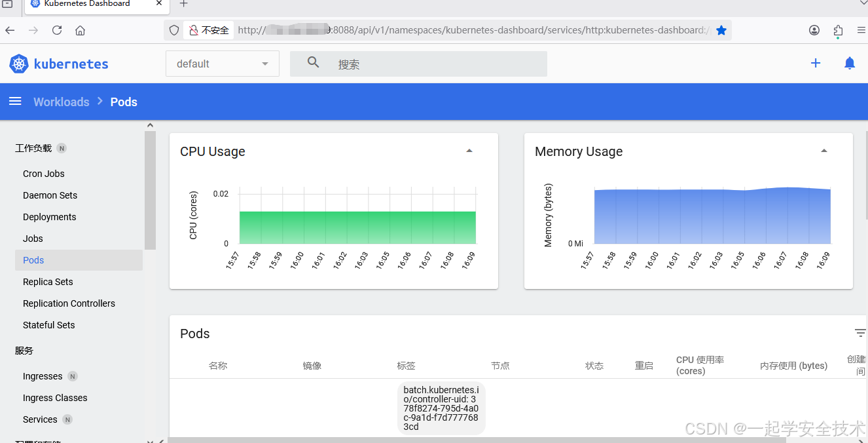Open Deployments in sidebar
This screenshot has height=443, width=868.
[x=50, y=217]
